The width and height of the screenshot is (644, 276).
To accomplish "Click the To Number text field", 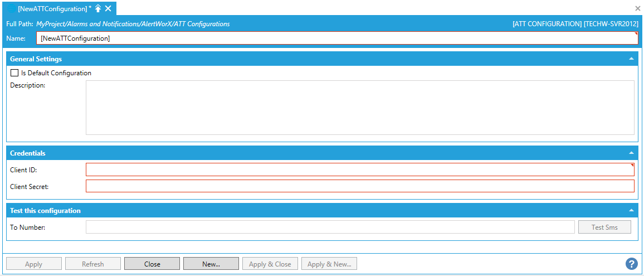I will point(330,227).
